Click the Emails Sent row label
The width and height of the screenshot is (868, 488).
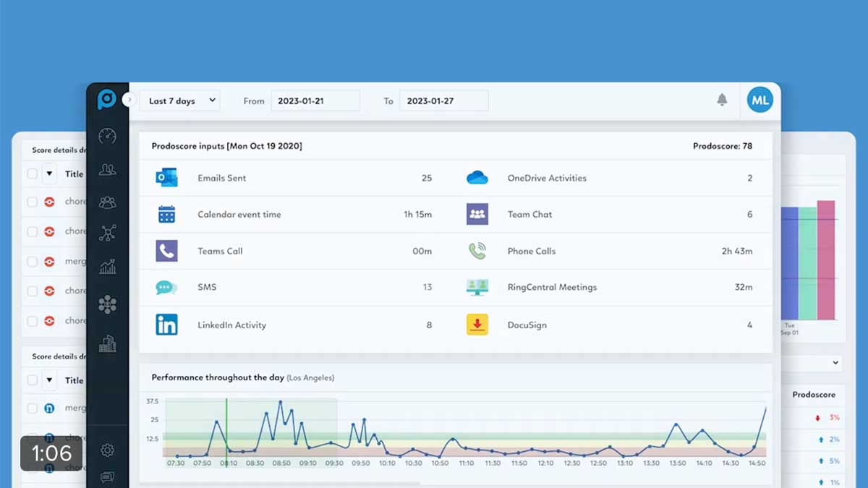[x=221, y=178]
